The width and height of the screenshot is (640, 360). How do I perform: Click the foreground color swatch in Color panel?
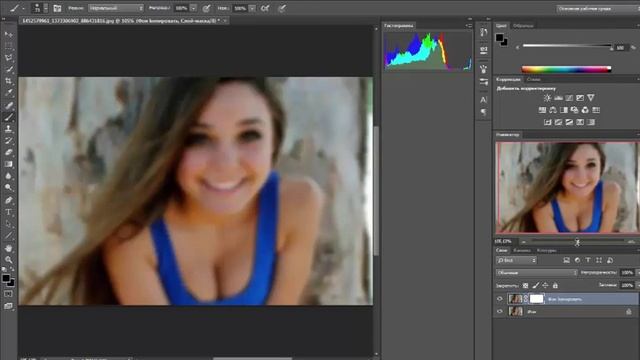tap(500, 38)
